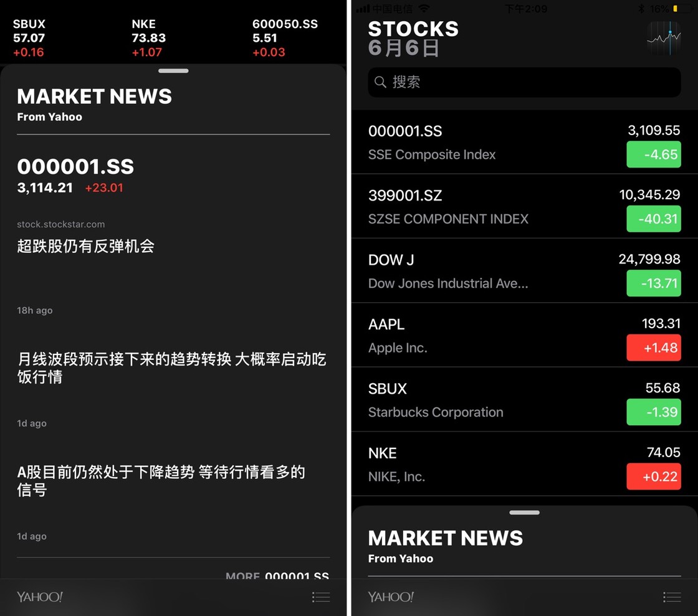The image size is (698, 616).
Task: Tap the drag handle above Market News in left screen
Action: (x=173, y=71)
